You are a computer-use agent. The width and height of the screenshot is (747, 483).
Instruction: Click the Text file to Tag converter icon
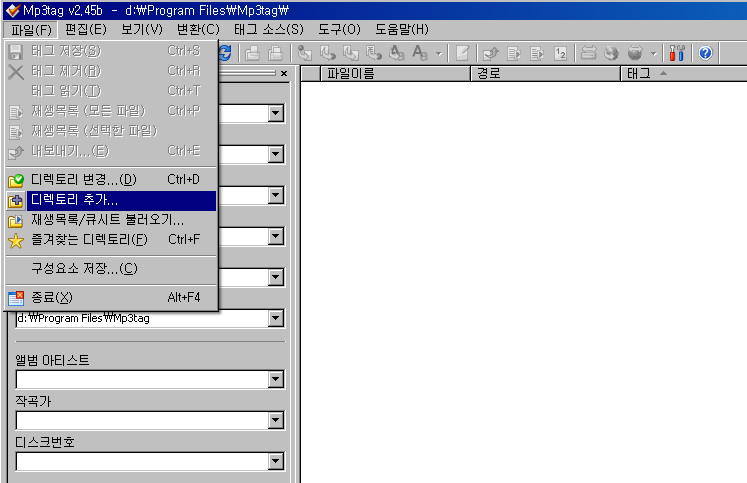tap(374, 53)
